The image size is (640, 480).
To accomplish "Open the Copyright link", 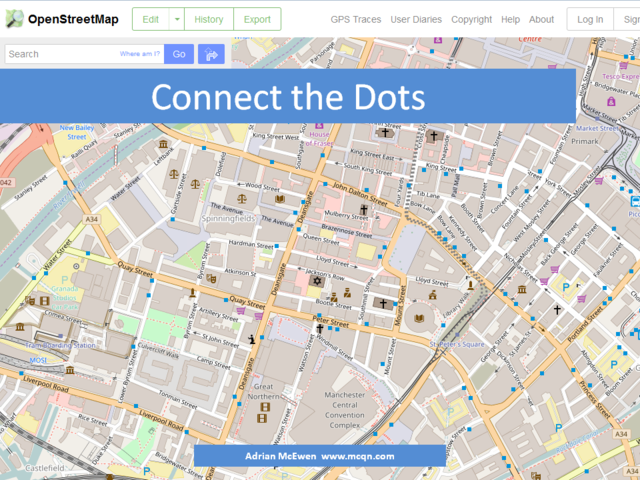I will (x=471, y=20).
